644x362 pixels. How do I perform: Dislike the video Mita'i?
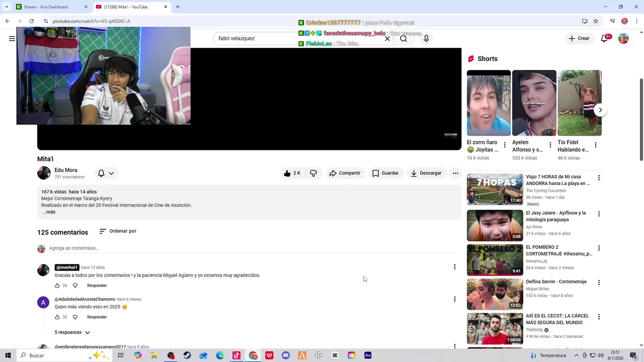(313, 173)
